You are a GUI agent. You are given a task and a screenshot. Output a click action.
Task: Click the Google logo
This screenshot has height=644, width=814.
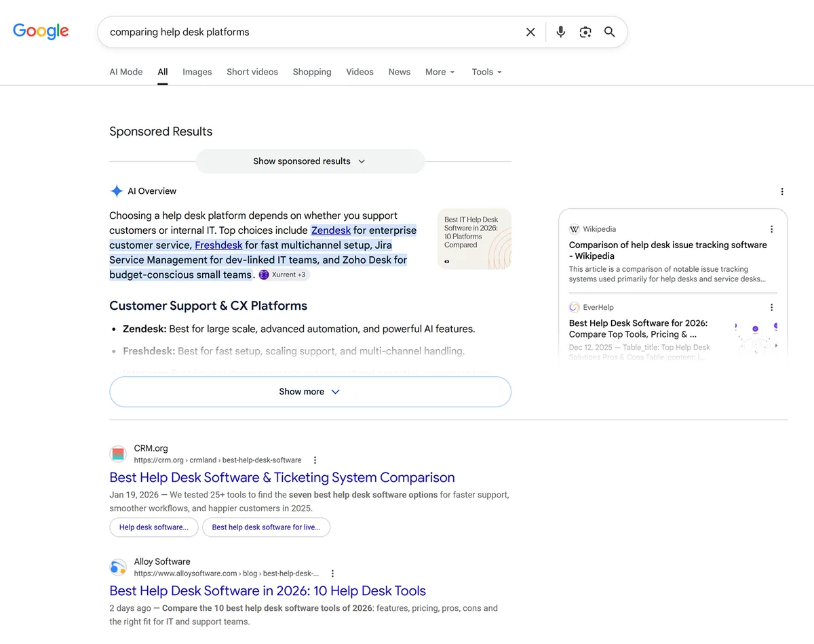pos(41,31)
